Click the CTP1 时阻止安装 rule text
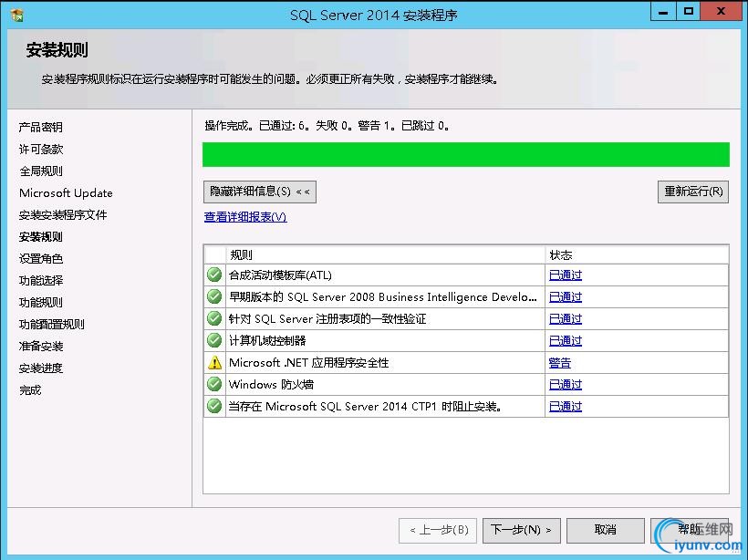 click(x=365, y=407)
